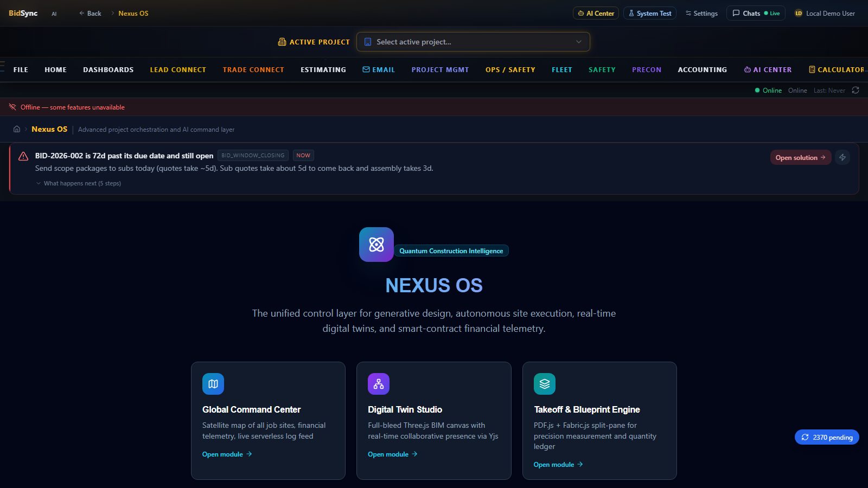This screenshot has width=868, height=488.
Task: Click the refresh sync icon near Last: Never
Action: pyautogui.click(x=856, y=90)
